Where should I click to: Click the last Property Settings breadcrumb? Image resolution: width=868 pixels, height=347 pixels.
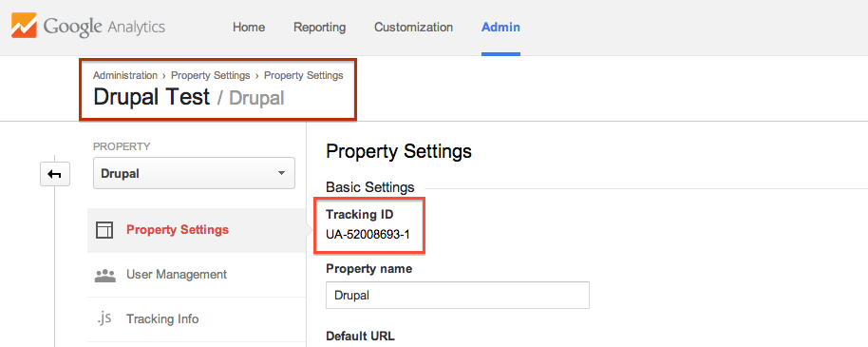coord(303,75)
